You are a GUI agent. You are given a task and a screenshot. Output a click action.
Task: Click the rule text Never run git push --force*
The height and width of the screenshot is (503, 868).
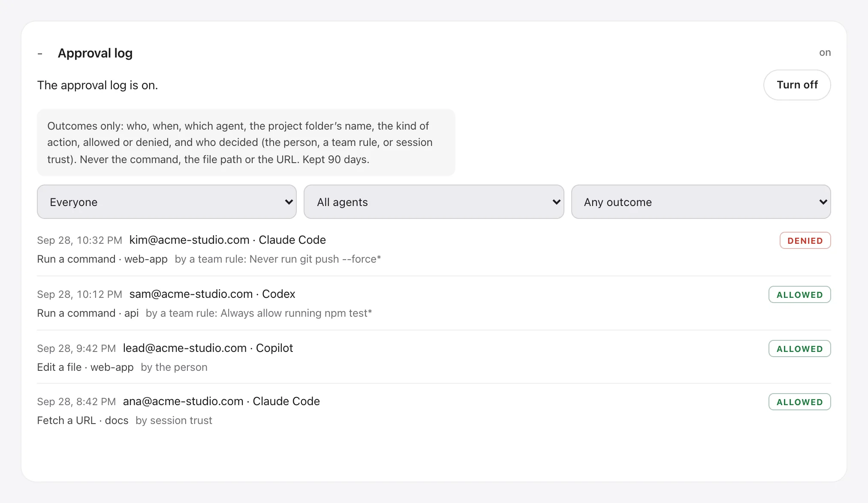[315, 259]
